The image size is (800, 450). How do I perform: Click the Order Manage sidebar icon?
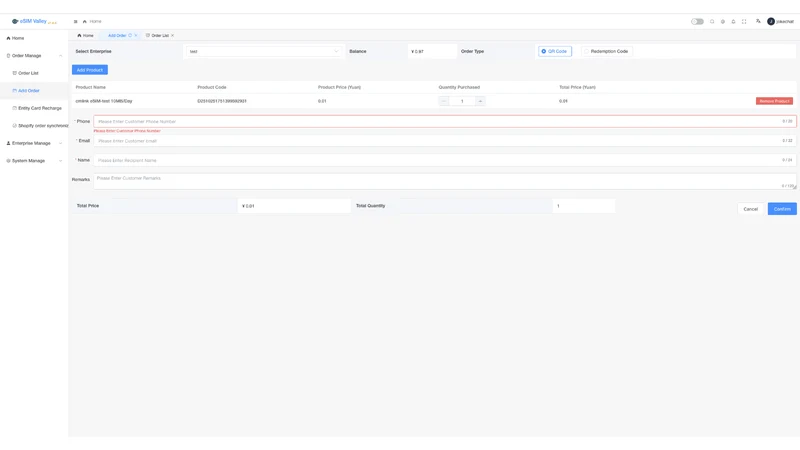pos(8,56)
